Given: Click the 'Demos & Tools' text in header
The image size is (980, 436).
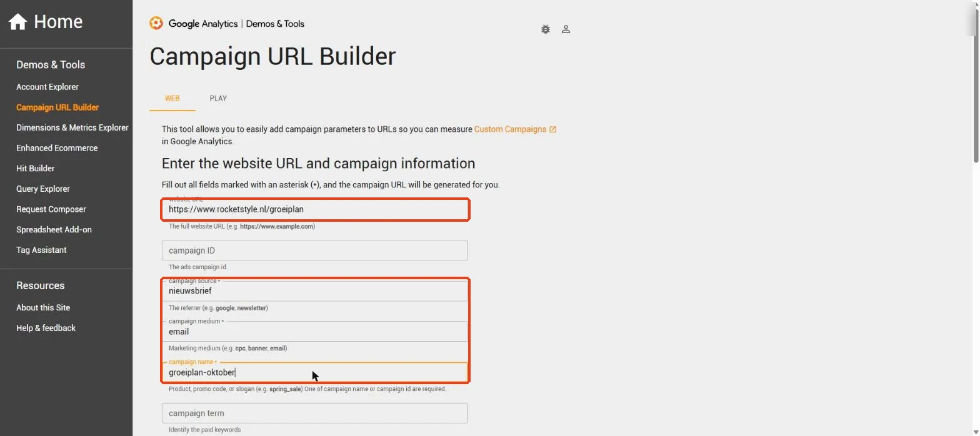Looking at the screenshot, I should pos(275,24).
